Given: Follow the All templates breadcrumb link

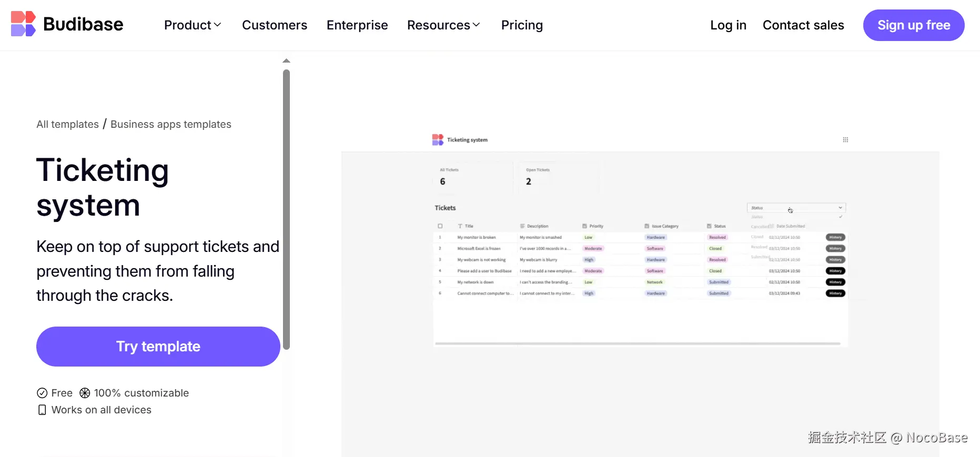Looking at the screenshot, I should coord(67,124).
